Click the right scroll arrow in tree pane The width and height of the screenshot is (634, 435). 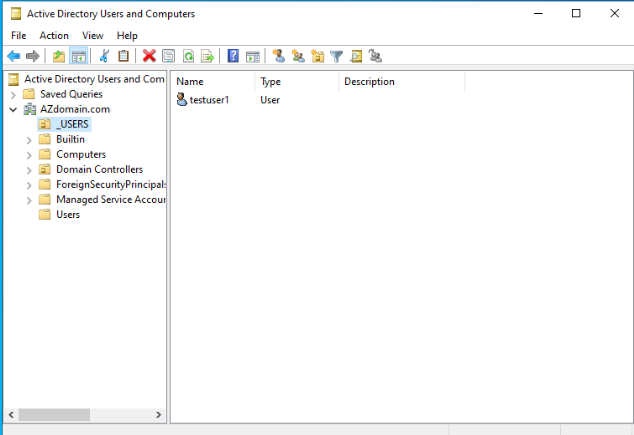coord(158,415)
